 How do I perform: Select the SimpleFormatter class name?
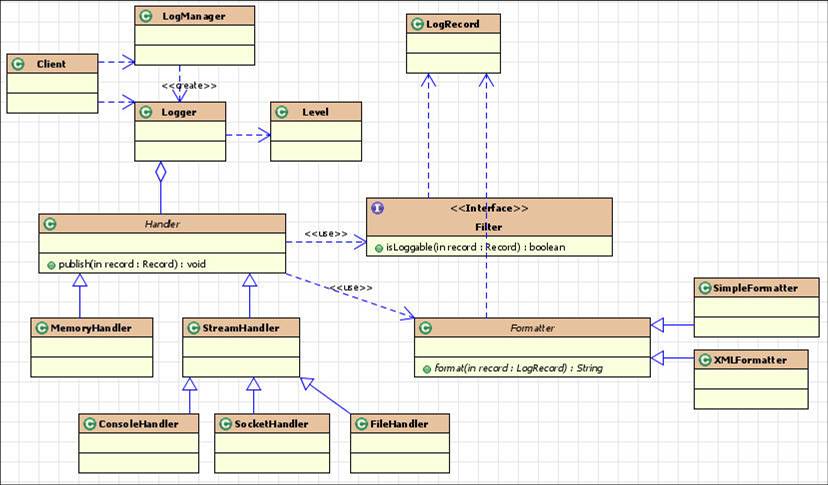coord(755,288)
